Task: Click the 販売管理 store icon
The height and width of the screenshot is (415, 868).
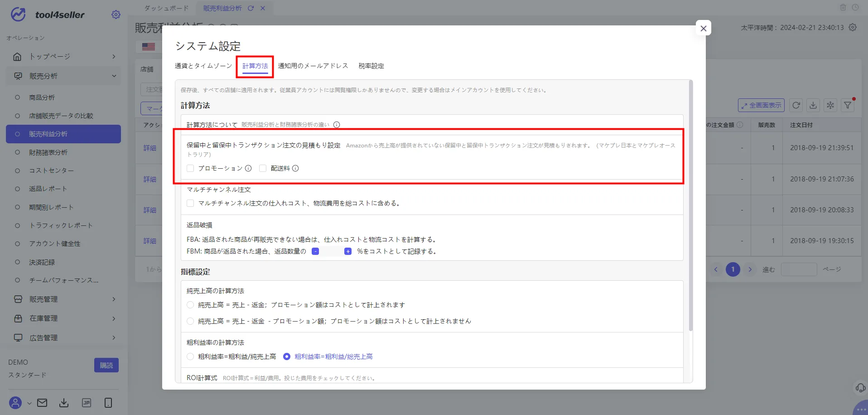Action: click(18, 299)
